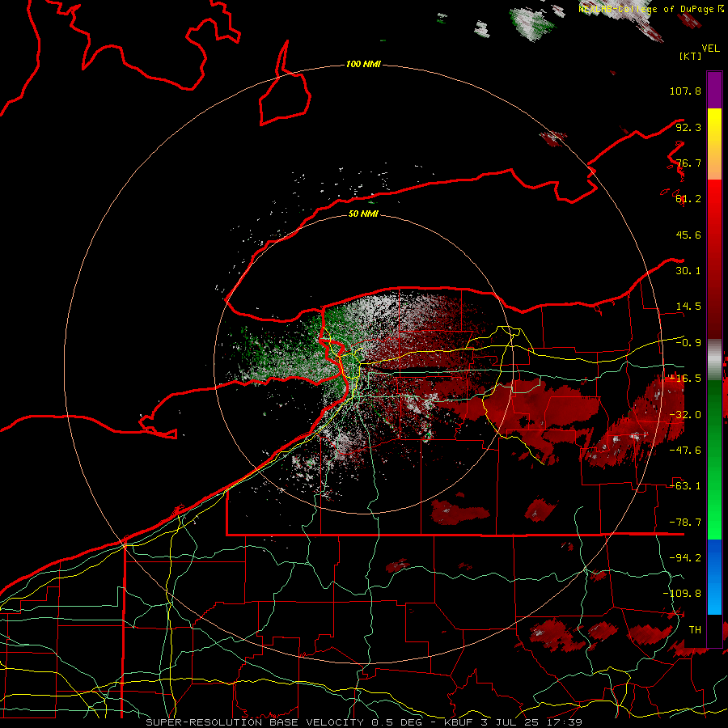
Task: Click the gray-white color bar segment near zero velocity
Action: point(714,359)
